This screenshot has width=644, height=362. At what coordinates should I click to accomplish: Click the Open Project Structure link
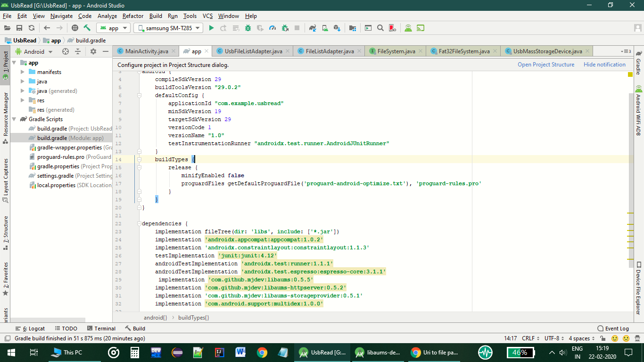click(x=546, y=64)
